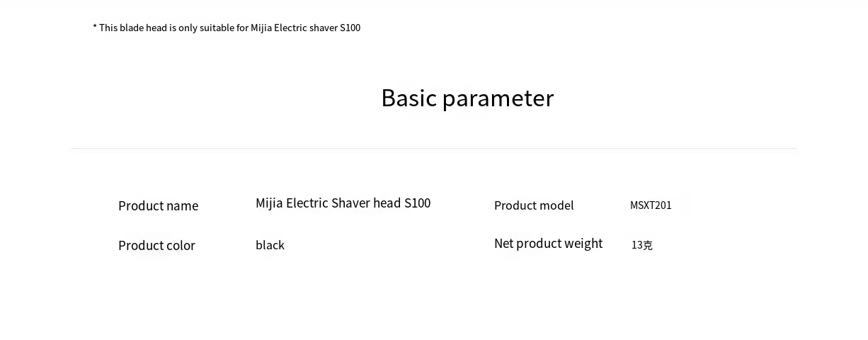Click the "Product name" label
The width and height of the screenshot is (868, 340).
click(158, 205)
